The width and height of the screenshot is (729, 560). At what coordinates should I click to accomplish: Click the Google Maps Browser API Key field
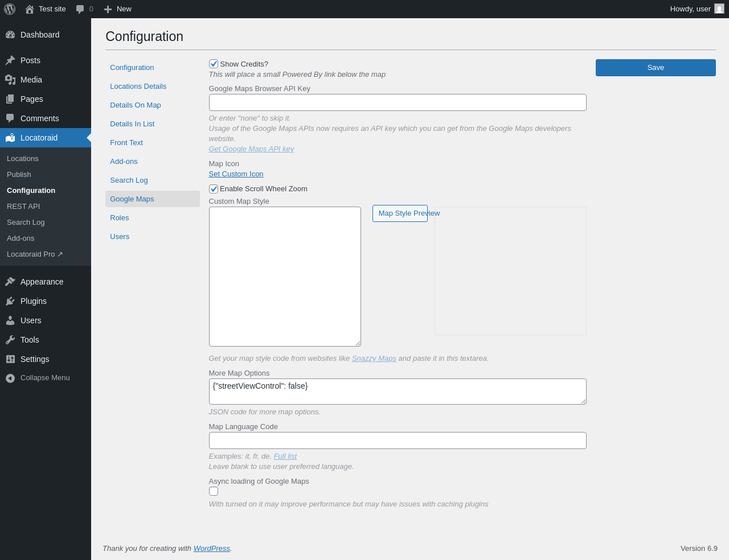398,102
